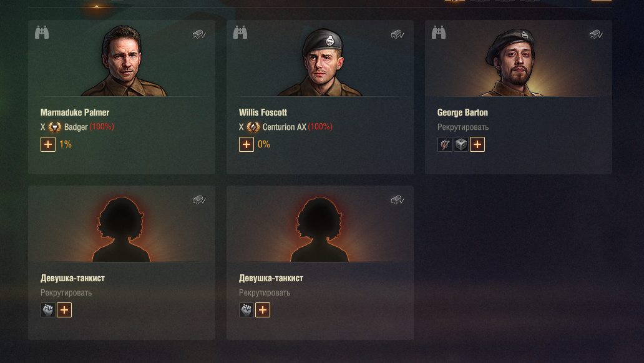Click tank checkmark icon on Willis Foscott card
This screenshot has width=644, height=363.
click(x=398, y=34)
